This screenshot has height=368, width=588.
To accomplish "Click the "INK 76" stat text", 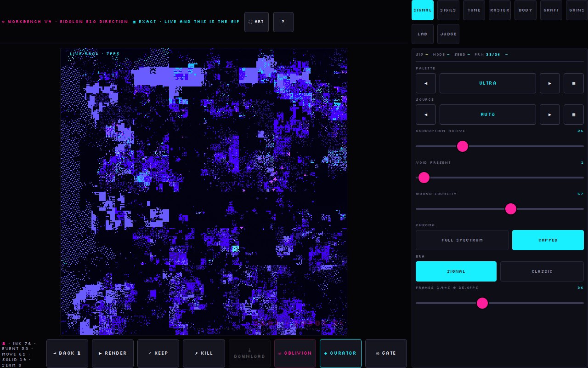I will [22, 344].
